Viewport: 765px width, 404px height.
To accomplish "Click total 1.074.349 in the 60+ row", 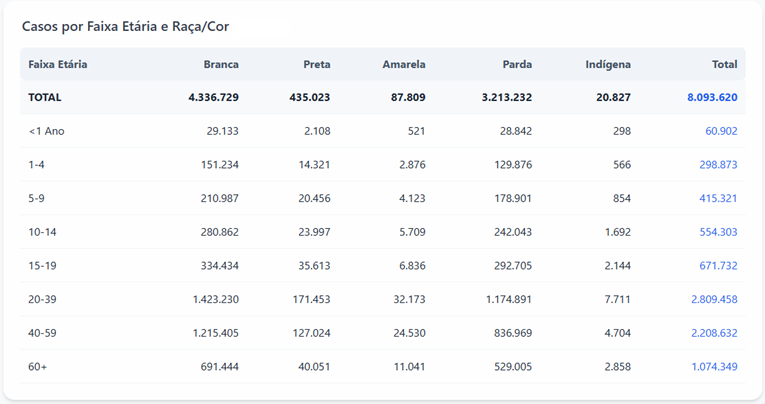I will click(714, 367).
